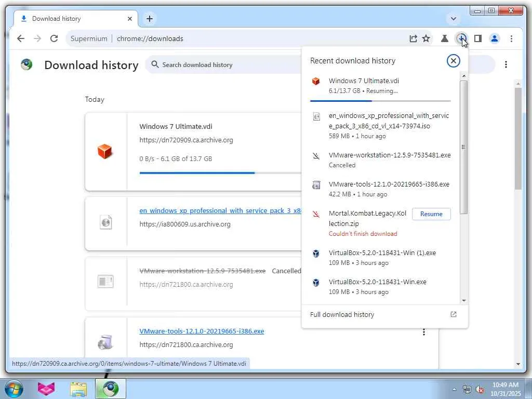The height and width of the screenshot is (399, 532).
Task: Open the tab search chevron
Action: click(x=453, y=19)
